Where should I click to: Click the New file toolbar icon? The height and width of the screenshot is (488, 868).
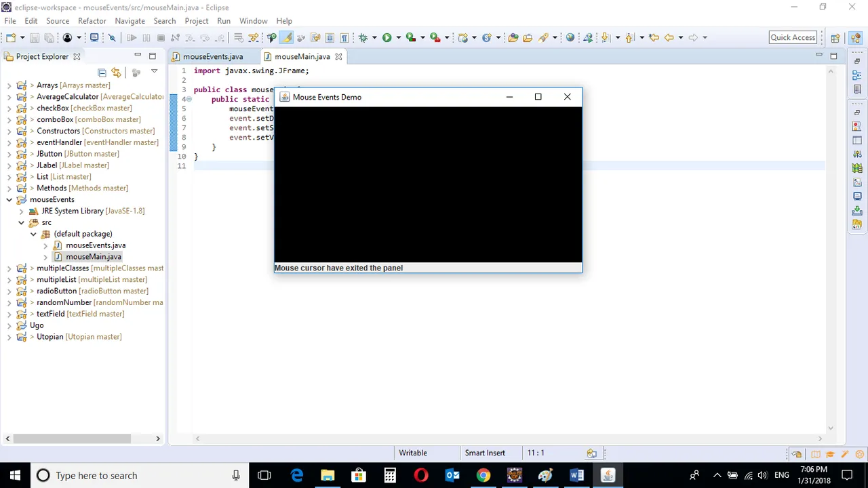pyautogui.click(x=11, y=37)
